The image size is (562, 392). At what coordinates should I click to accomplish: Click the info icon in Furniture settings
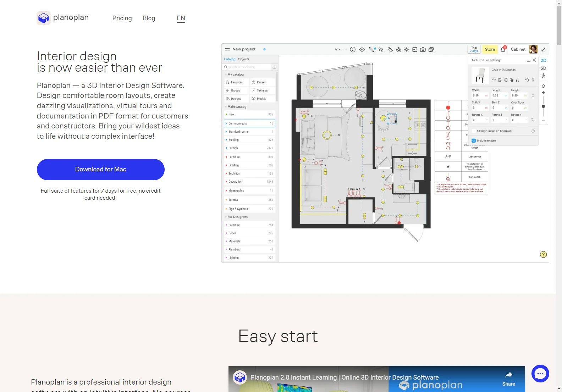[x=506, y=80]
